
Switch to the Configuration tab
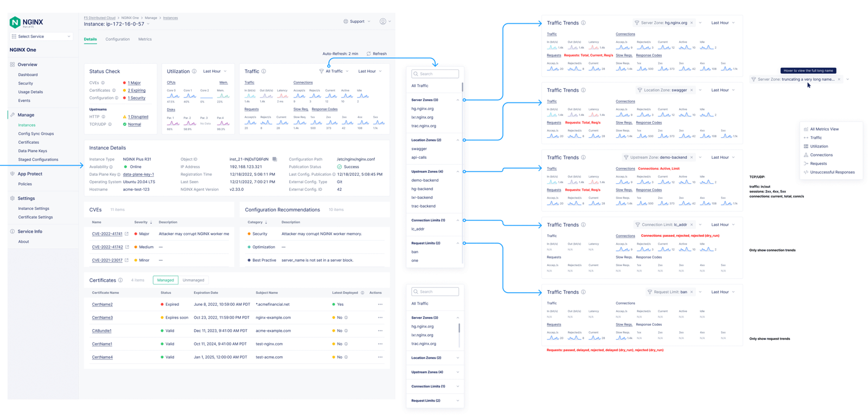117,39
